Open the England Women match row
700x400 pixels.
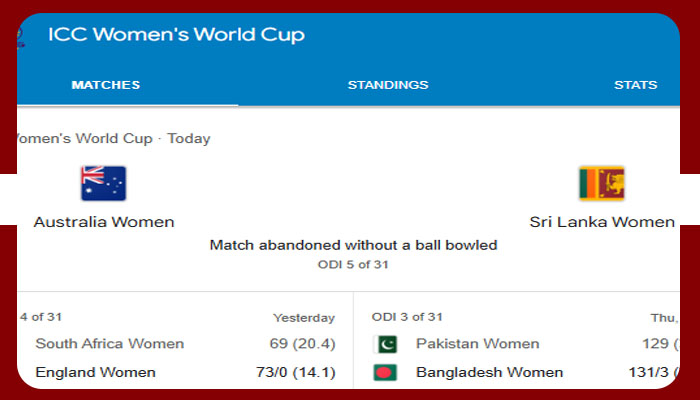point(96,373)
